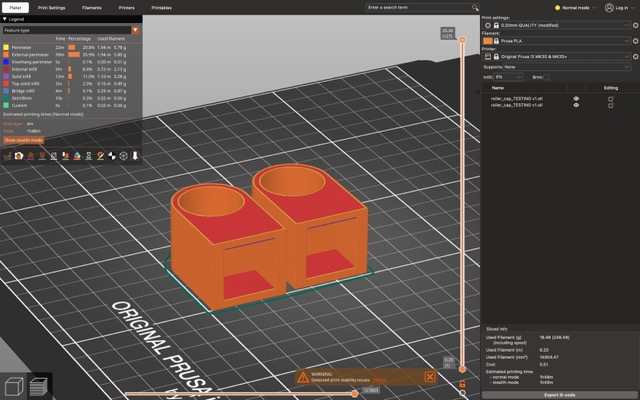Screen dimensions: 640x400
Task: Click the filament color swatch for Prusa PLA
Action: 487,41
